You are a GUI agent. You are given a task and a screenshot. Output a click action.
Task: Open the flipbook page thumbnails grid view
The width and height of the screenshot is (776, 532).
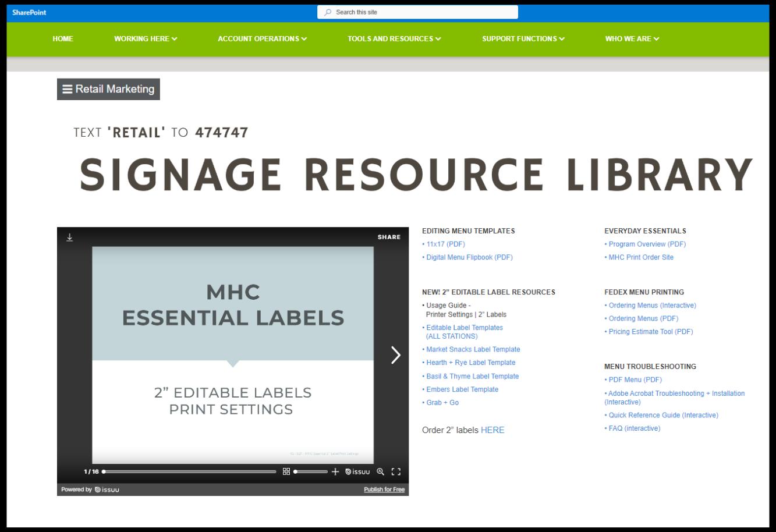(x=286, y=471)
